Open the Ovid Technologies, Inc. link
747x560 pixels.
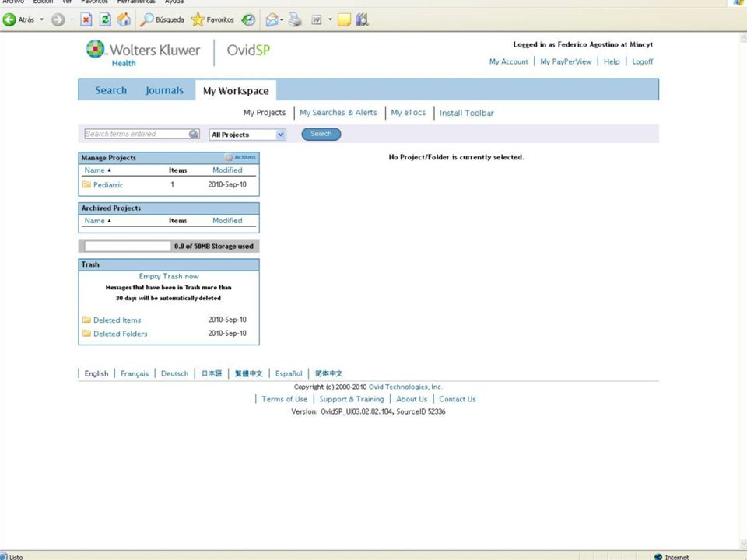[x=405, y=387]
